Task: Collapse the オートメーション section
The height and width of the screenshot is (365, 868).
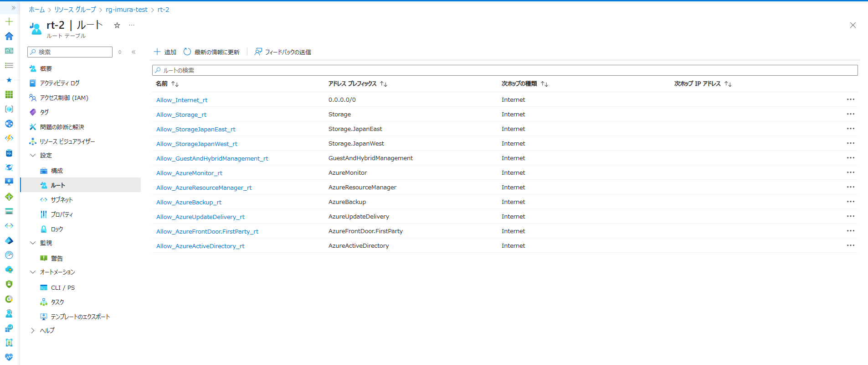Action: (x=33, y=272)
